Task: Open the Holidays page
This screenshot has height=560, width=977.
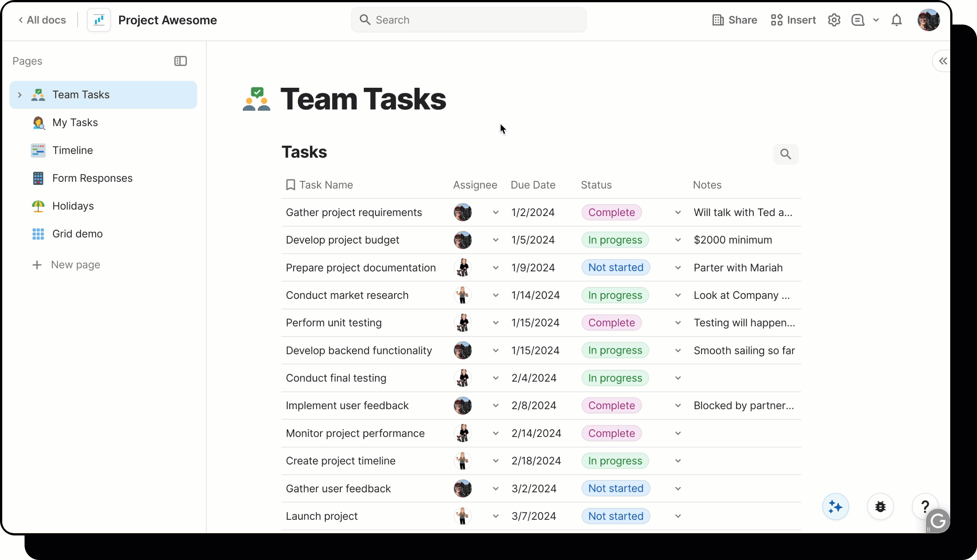Action: click(103, 206)
